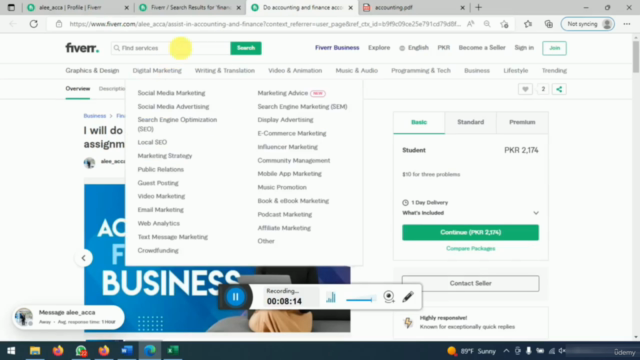Open browser settings ellipsis menu
This screenshot has height=360, width=640.
tap(627, 24)
